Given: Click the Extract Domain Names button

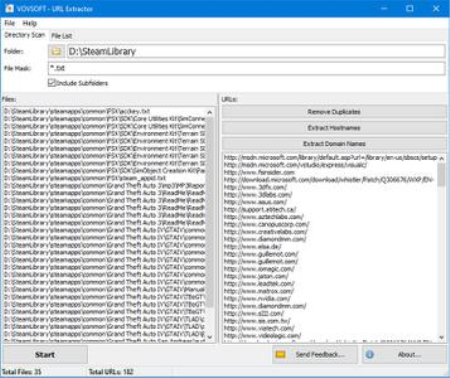Looking at the screenshot, I should [334, 144].
